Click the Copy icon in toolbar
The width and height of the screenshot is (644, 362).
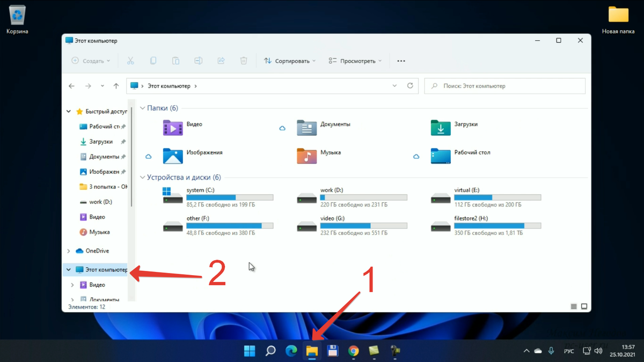pyautogui.click(x=153, y=61)
